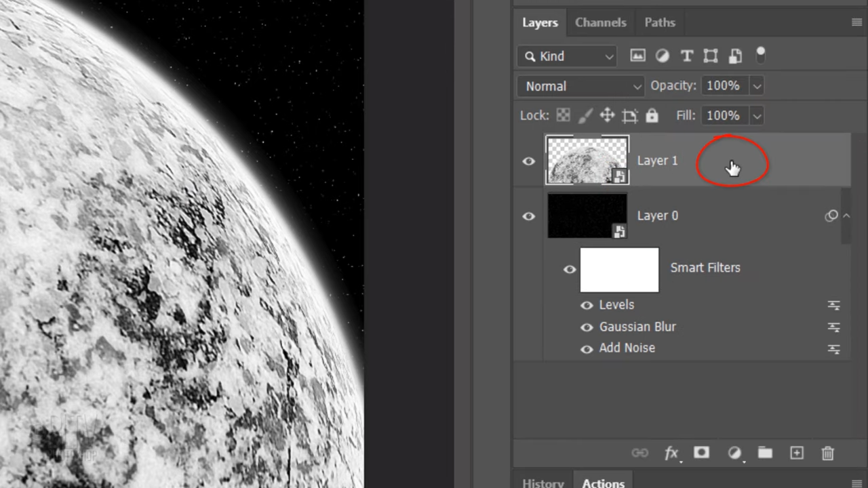The image size is (868, 488).
Task: Create a new layer with the new layer icon
Action: click(796, 453)
